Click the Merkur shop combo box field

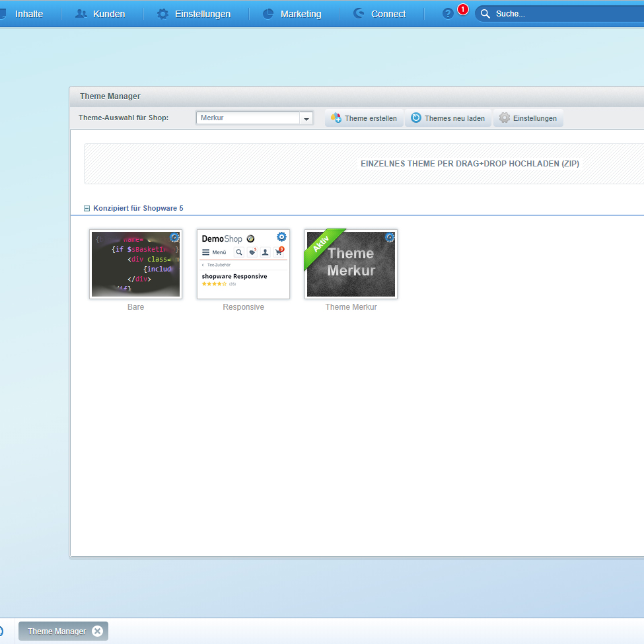248,118
